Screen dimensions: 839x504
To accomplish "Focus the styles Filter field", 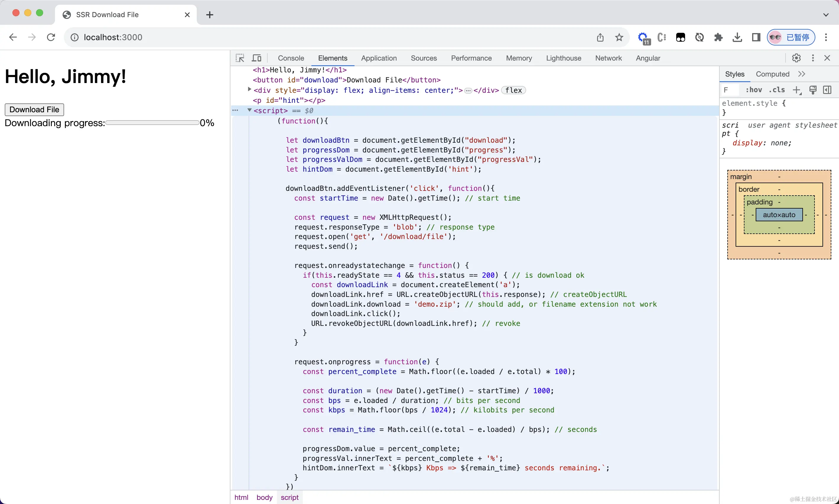I will coord(730,90).
